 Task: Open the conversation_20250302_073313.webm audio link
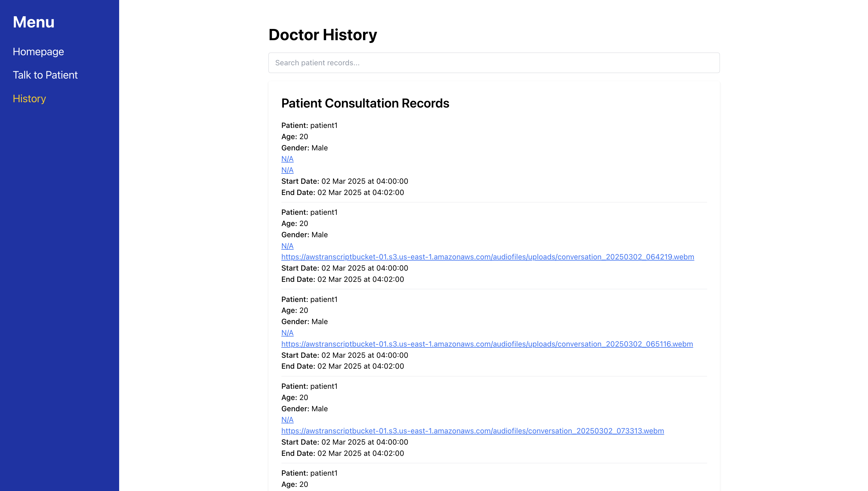472,431
